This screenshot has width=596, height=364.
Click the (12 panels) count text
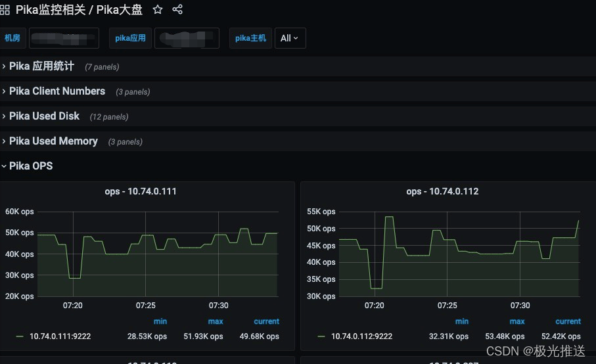(x=109, y=117)
